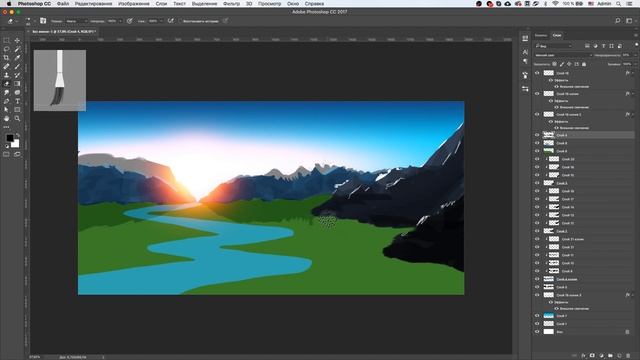Delete layer trash button in Layers panel
This screenshot has height=360, width=640.
(628, 356)
